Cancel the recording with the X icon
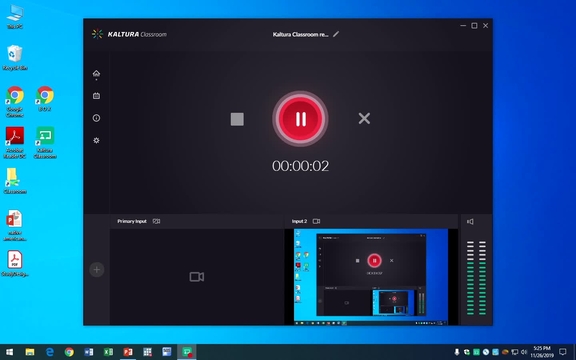Viewport: 576px width, 360px height. point(364,118)
